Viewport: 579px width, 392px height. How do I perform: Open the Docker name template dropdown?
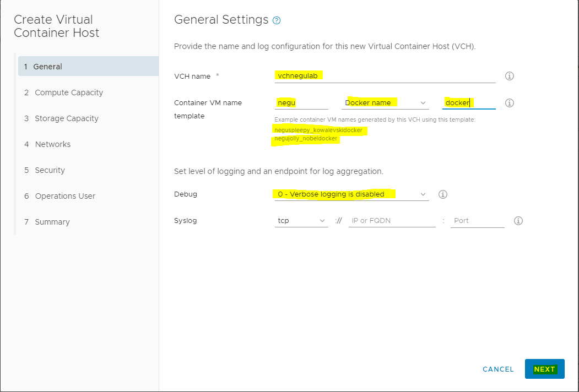coord(385,103)
